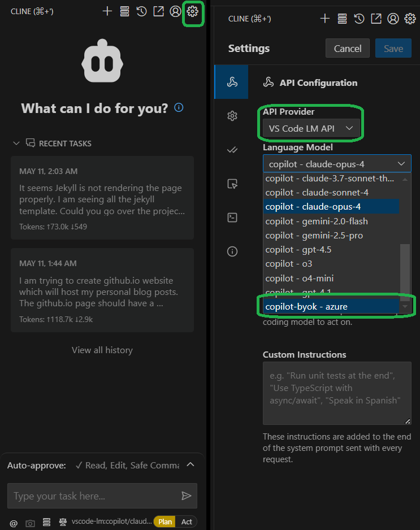Select copilot - gemini-2.5-pro option
420x530 pixels.
tap(331, 235)
